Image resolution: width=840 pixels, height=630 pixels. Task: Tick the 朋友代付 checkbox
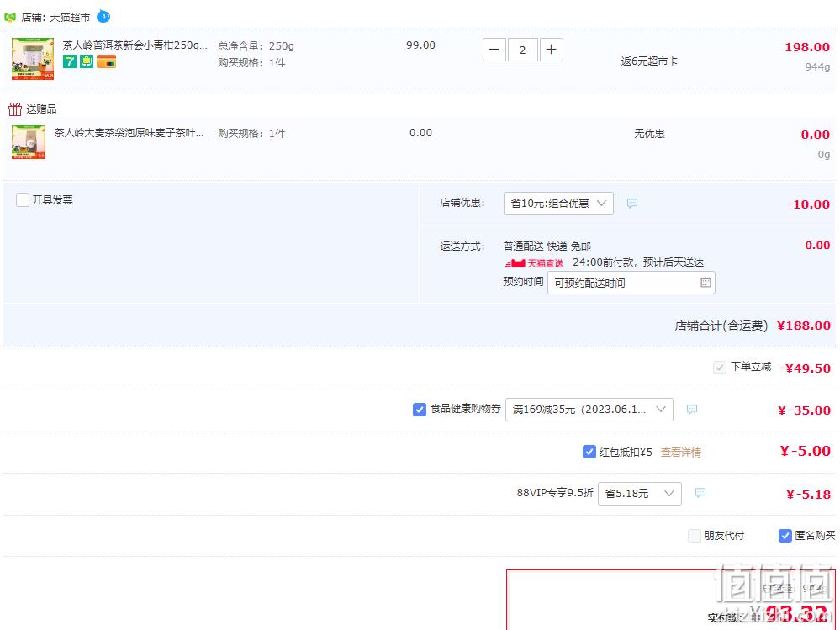(x=695, y=536)
